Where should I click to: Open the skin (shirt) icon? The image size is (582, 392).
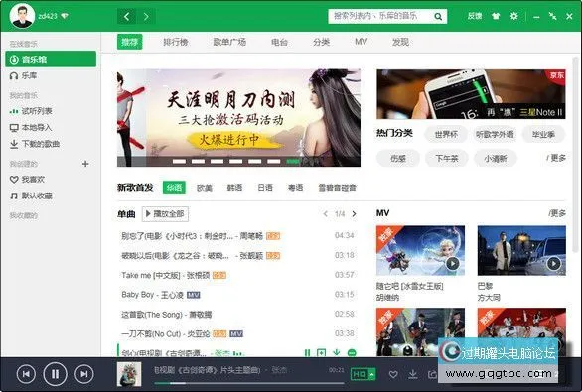[496, 16]
